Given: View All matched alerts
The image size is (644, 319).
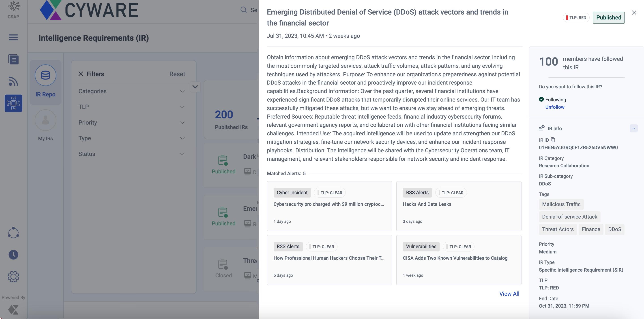Looking at the screenshot, I should point(509,294).
